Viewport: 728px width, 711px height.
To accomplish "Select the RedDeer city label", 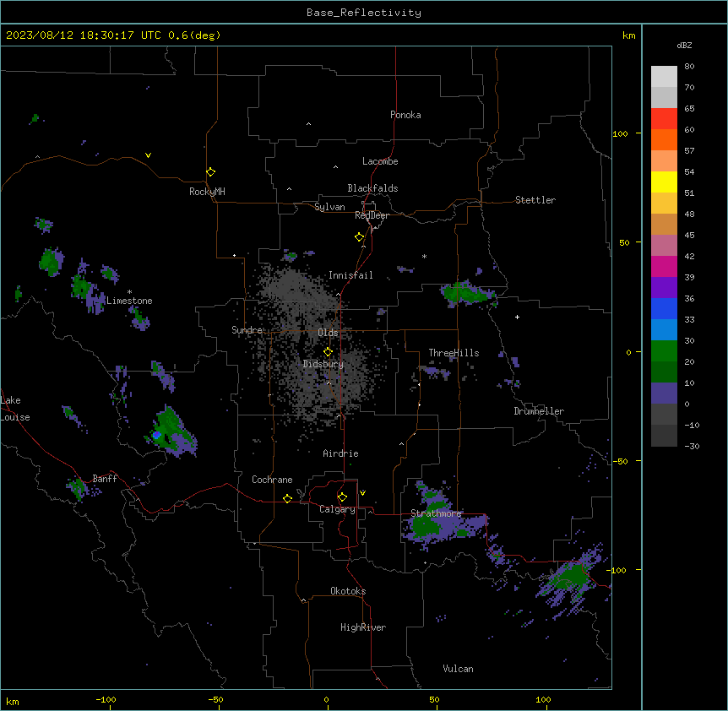I will [x=372, y=215].
